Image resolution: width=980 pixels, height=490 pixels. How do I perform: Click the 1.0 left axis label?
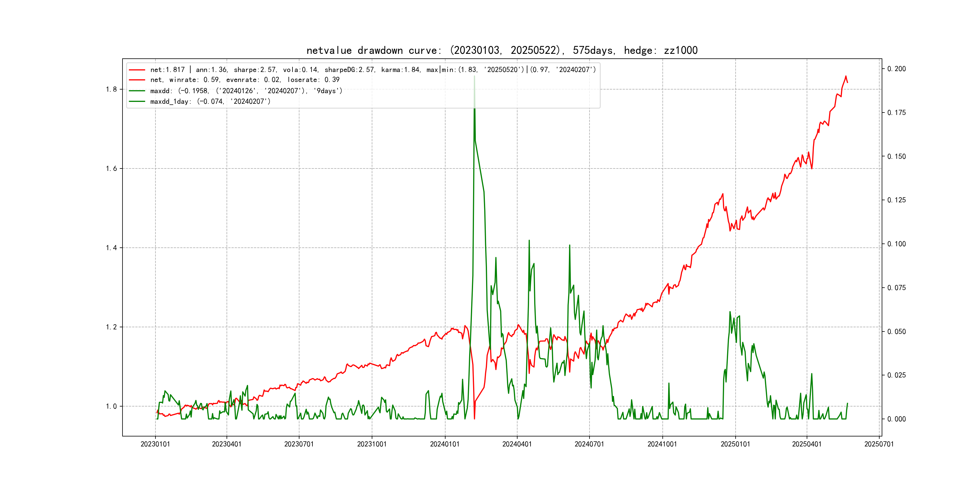(x=111, y=406)
